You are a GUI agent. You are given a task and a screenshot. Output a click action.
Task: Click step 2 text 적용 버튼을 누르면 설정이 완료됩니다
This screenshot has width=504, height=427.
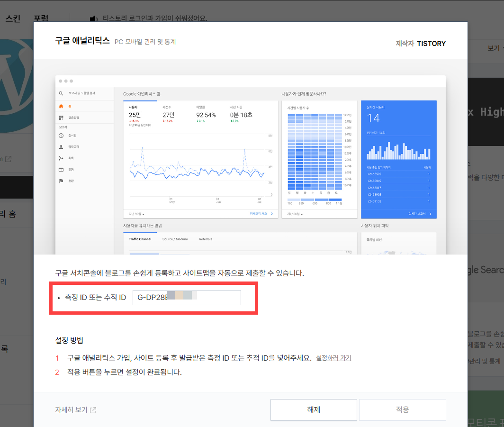tap(125, 372)
